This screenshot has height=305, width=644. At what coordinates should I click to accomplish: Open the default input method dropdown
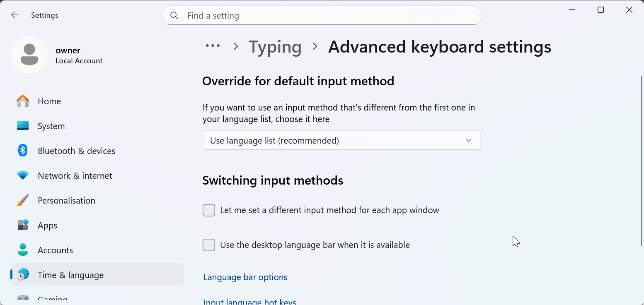(x=341, y=141)
